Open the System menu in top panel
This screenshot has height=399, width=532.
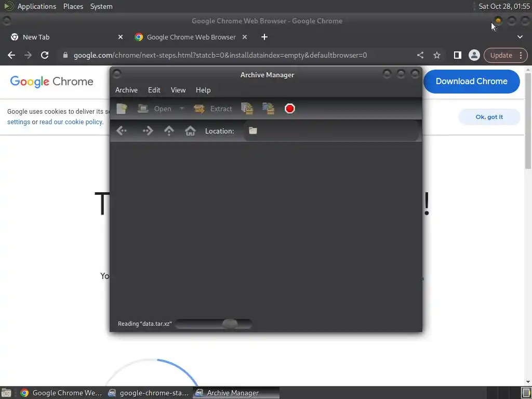click(101, 6)
